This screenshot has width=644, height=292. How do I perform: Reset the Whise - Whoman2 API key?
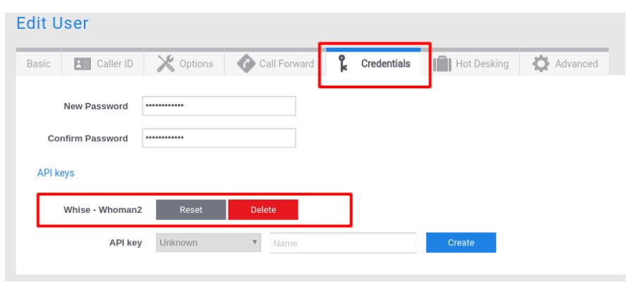(x=191, y=209)
